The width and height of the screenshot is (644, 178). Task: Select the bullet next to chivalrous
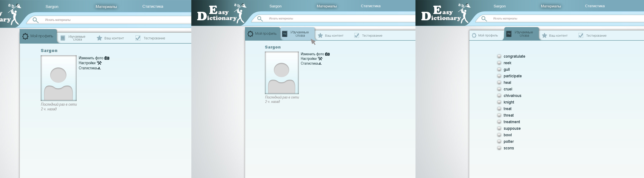point(499,95)
